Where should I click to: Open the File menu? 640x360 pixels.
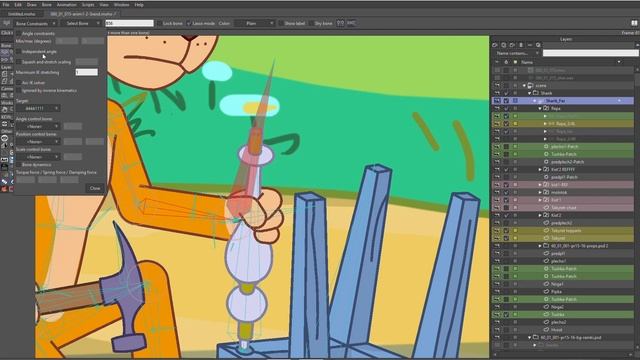tap(6, 4)
